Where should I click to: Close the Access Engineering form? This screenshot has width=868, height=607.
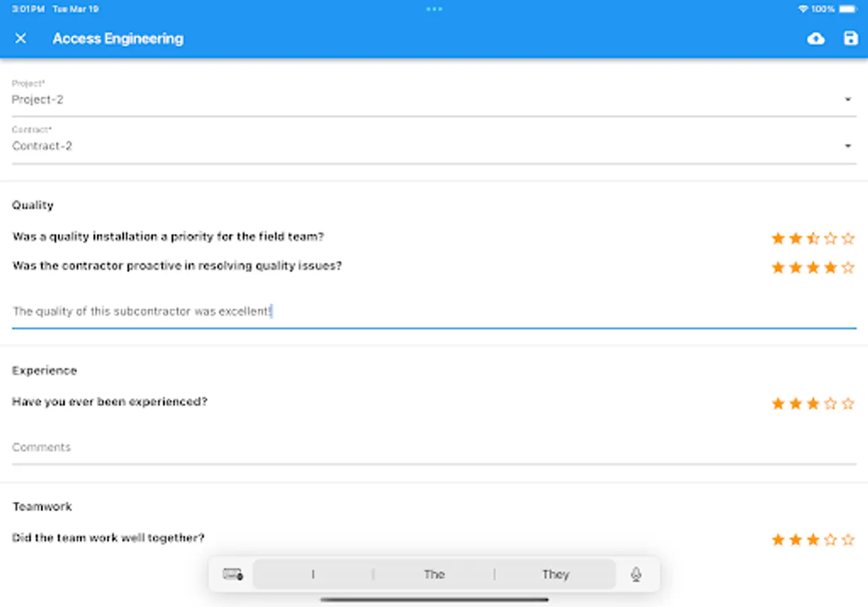click(x=22, y=38)
